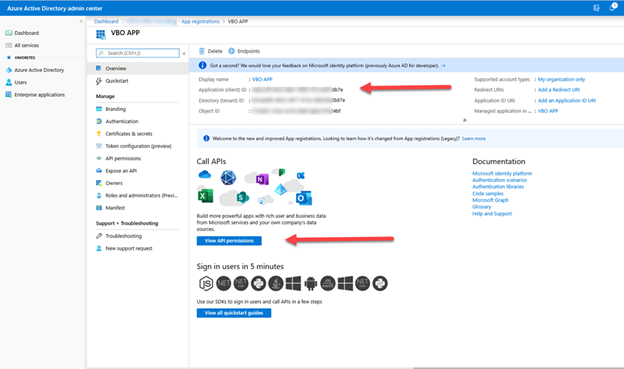Click Learn more in welcome banner
Screen dimensions: 624x369
pos(474,139)
